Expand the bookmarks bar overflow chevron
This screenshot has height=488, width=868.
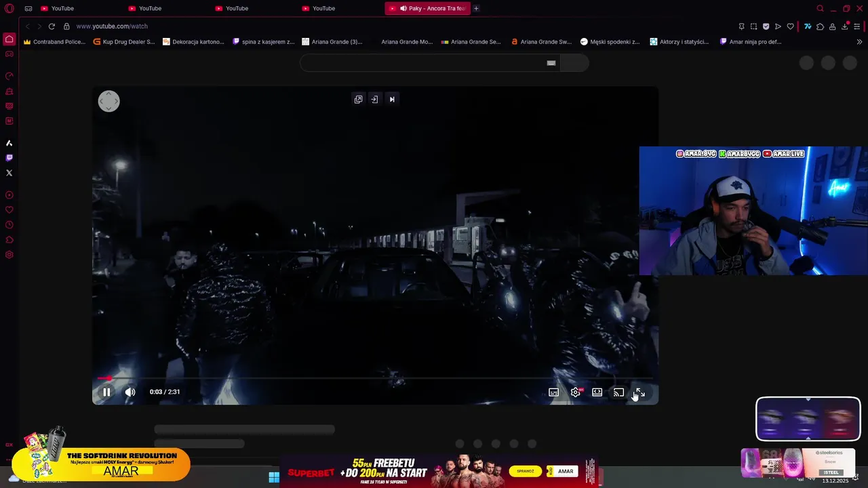[859, 42]
